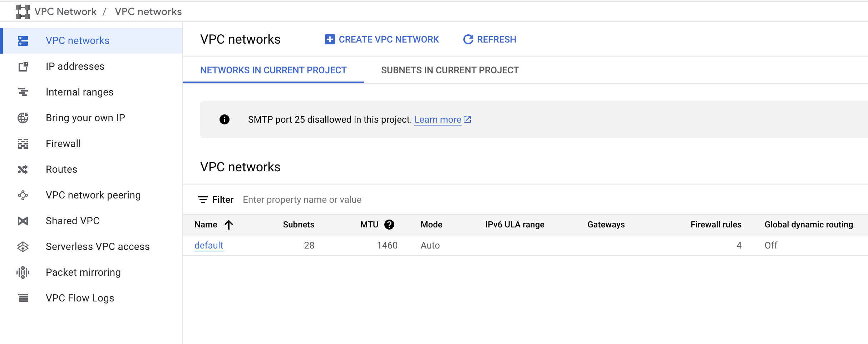Switch to Subnets in Current Project tab
This screenshot has height=344, width=868.
(x=450, y=70)
